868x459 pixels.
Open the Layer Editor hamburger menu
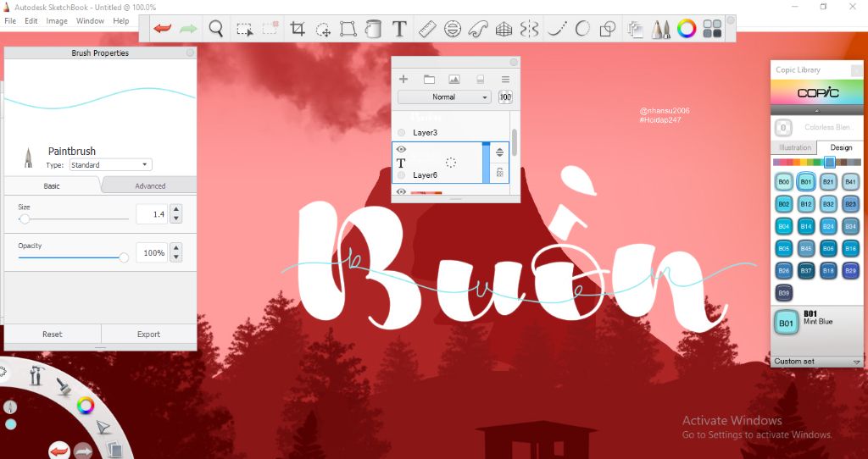505,80
